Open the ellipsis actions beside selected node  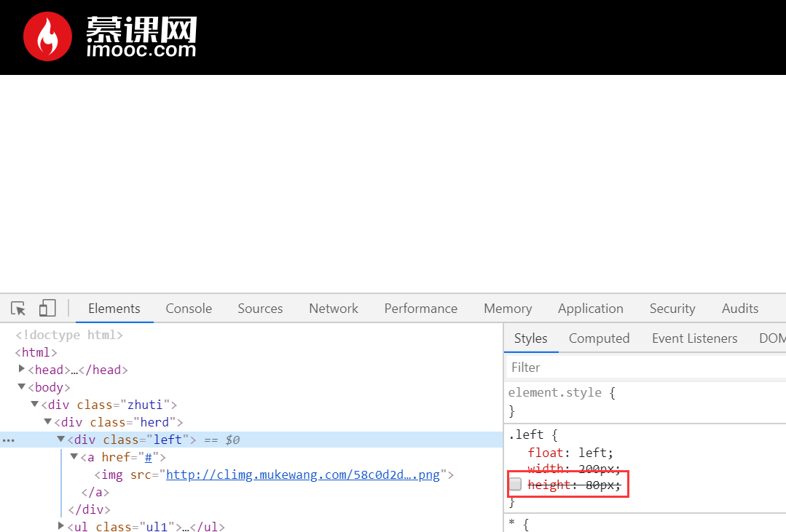coord(9,440)
